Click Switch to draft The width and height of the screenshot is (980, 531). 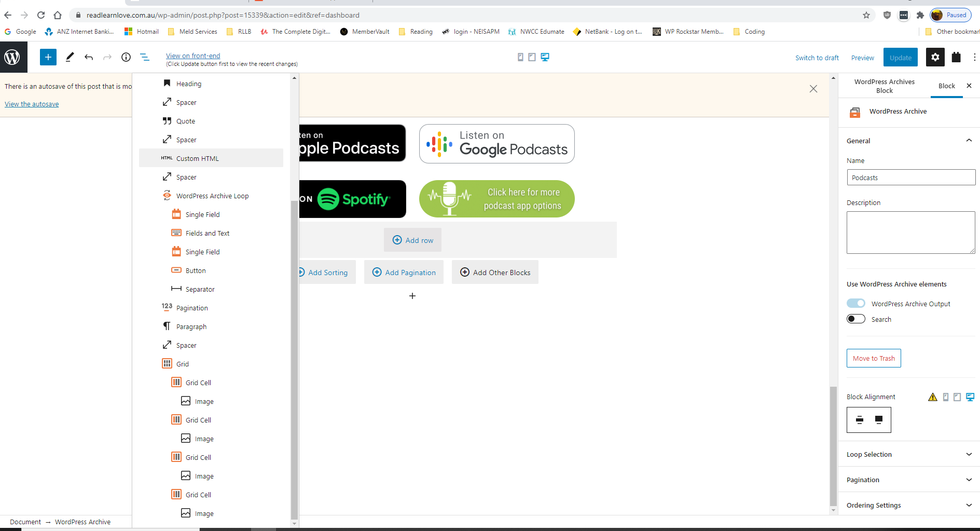click(817, 58)
